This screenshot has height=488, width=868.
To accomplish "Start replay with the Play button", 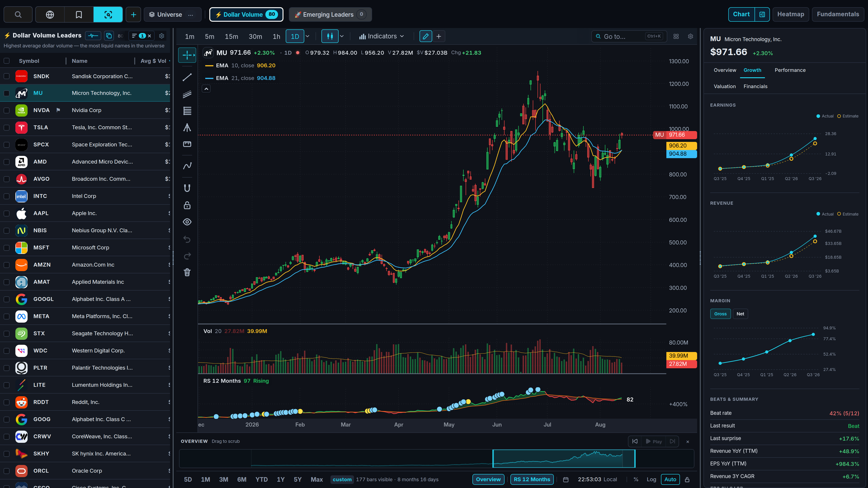I will click(x=654, y=441).
